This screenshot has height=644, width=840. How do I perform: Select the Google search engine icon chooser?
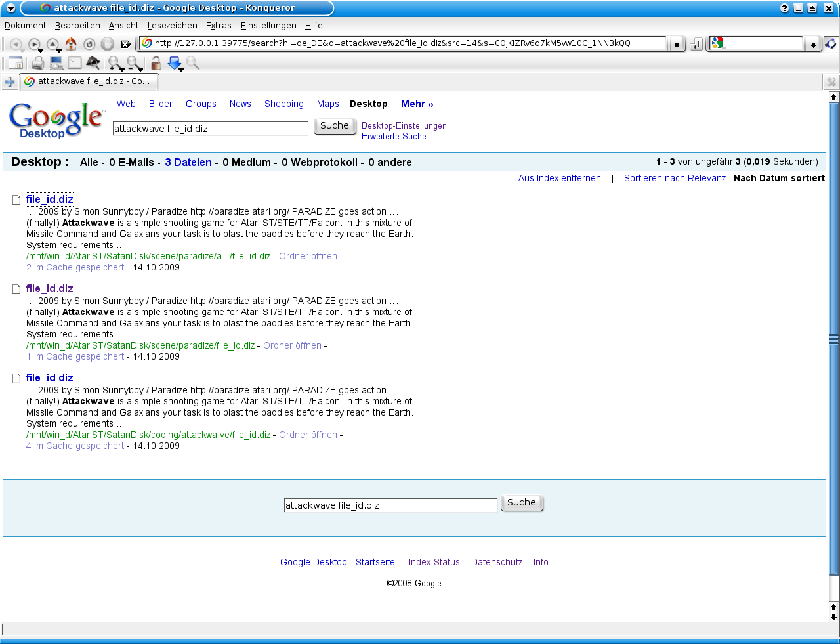[717, 43]
